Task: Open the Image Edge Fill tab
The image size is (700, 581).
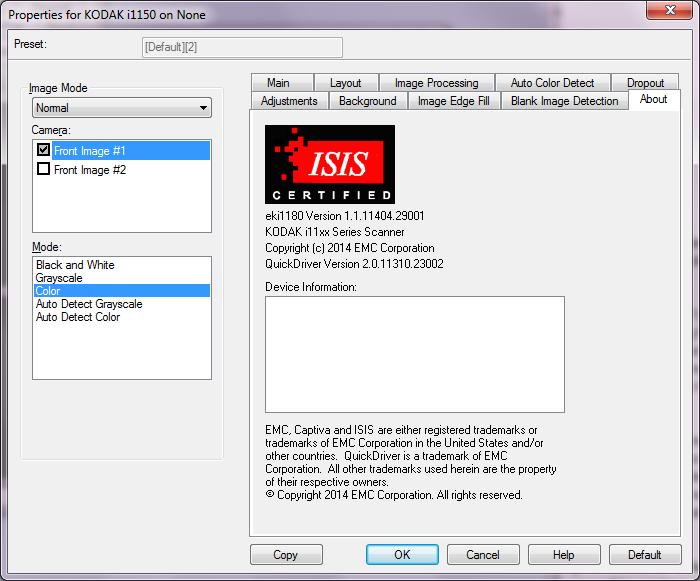Action: [x=454, y=101]
